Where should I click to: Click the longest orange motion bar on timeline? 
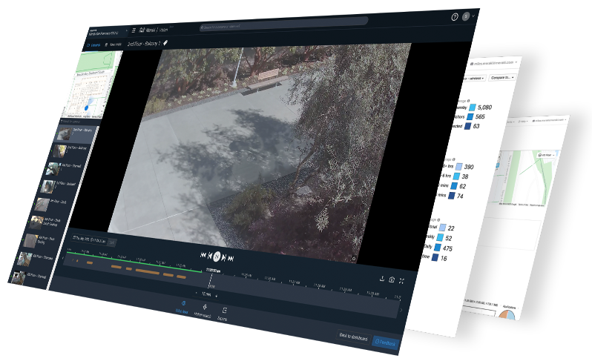pyautogui.click(x=147, y=271)
